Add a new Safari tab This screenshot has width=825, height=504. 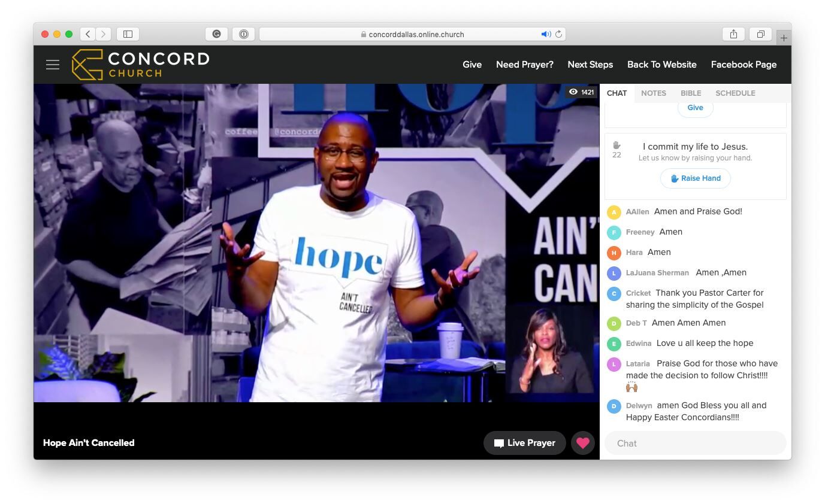pyautogui.click(x=783, y=38)
